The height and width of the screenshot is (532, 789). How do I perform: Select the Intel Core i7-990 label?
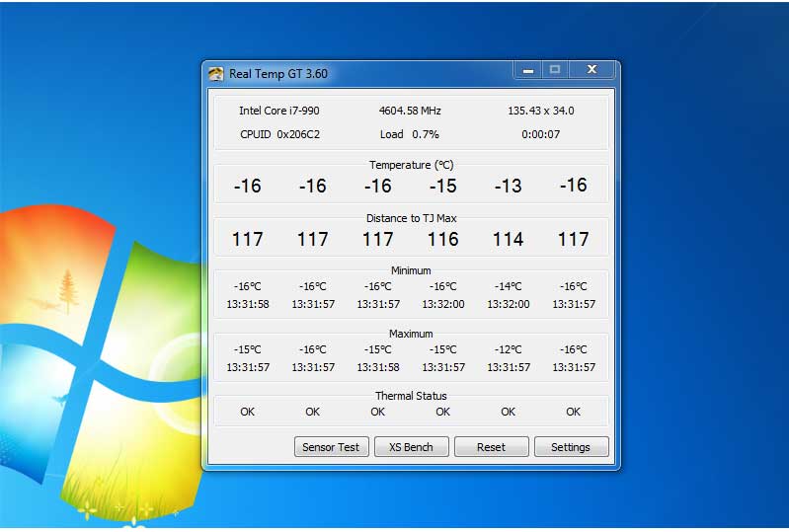(279, 111)
